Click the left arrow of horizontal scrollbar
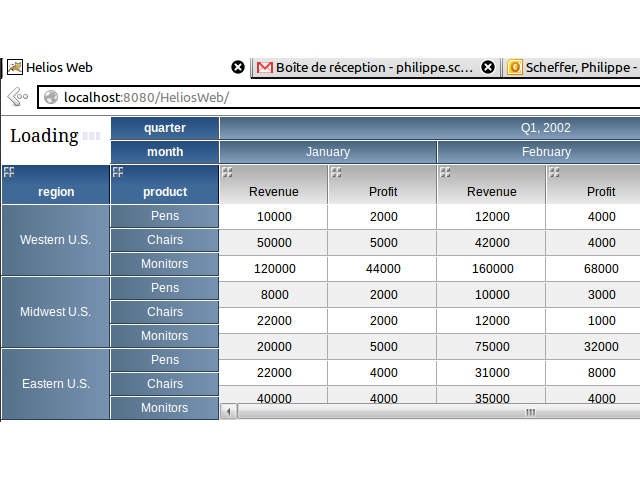Screen dimensions: 640x480 (x=228, y=412)
